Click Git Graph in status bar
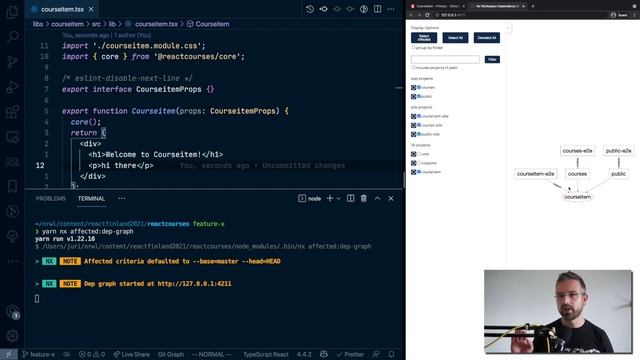The image size is (640, 360). coord(171,354)
